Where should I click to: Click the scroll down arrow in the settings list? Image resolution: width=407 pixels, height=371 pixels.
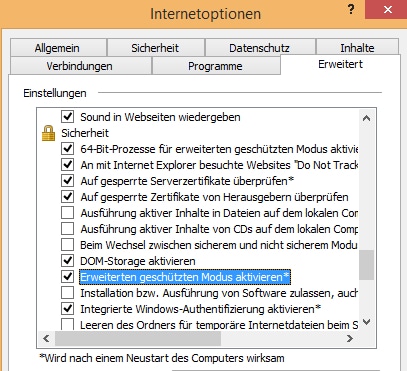pyautogui.click(x=366, y=322)
